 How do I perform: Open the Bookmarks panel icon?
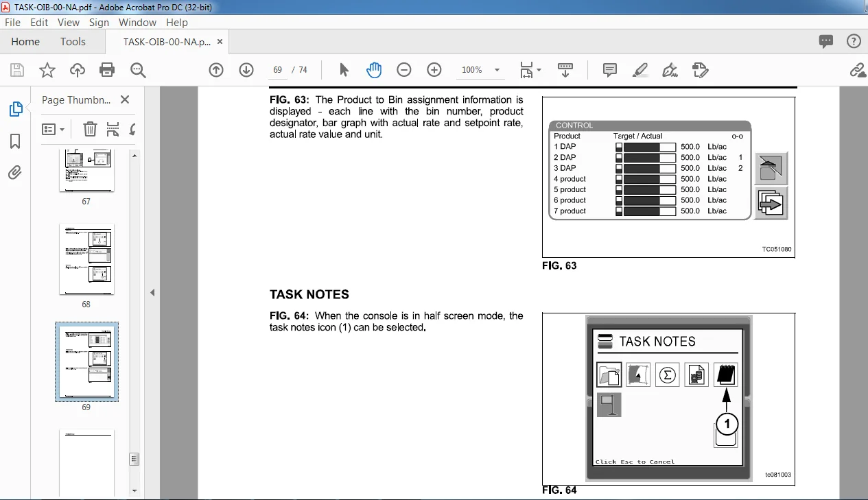pos(15,141)
